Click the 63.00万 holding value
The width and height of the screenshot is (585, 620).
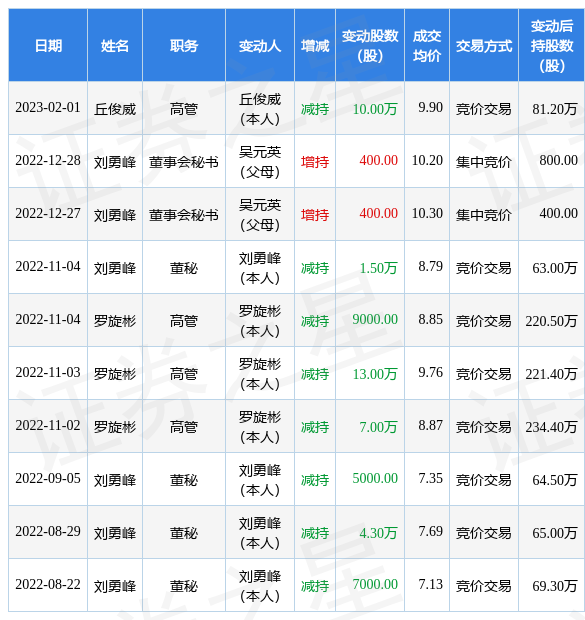(555, 268)
